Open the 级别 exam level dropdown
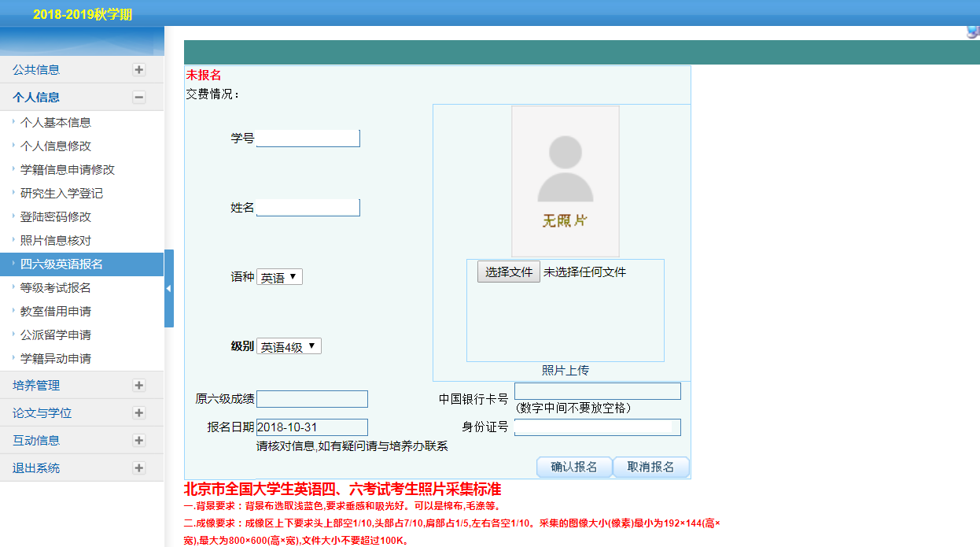 [x=289, y=346]
